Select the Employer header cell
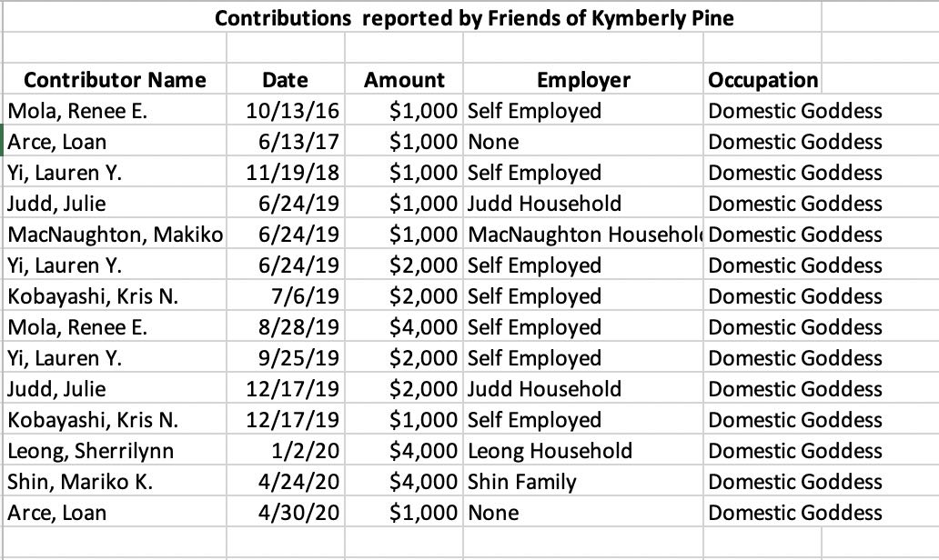The image size is (939, 560). (x=583, y=80)
